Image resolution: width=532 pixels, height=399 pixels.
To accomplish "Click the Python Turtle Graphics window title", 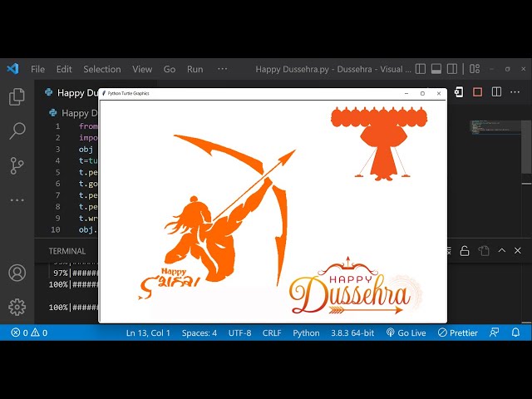I will pyautogui.click(x=128, y=93).
